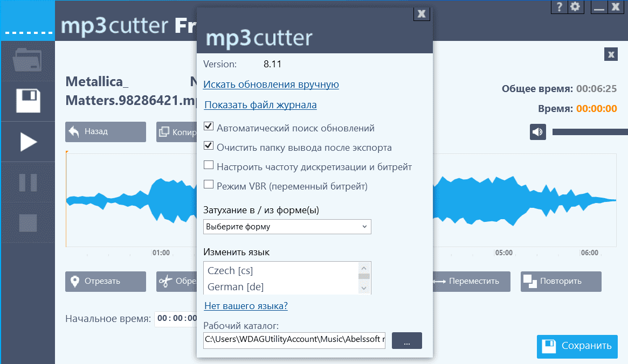Screen dimensions: 628x364
Task: Uncheck Очистить папку вывода после экспорта
Action: tap(209, 145)
